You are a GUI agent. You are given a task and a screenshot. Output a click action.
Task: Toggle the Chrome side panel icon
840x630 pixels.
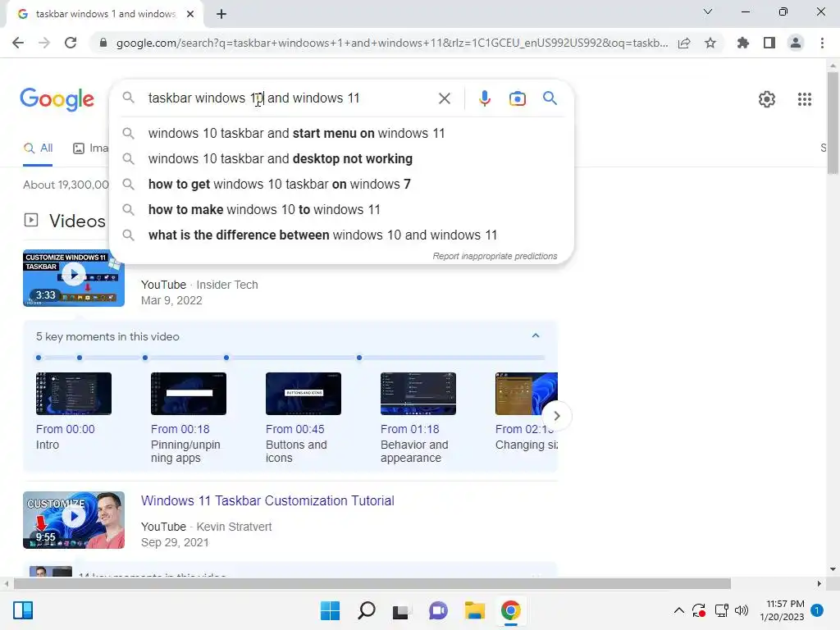[769, 43]
